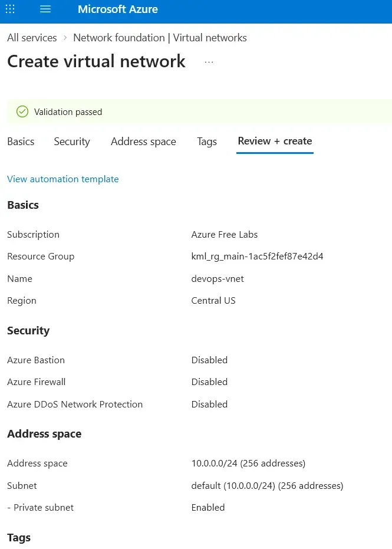The image size is (392, 549).
Task: Click the Basics section heading
Action: [23, 205]
